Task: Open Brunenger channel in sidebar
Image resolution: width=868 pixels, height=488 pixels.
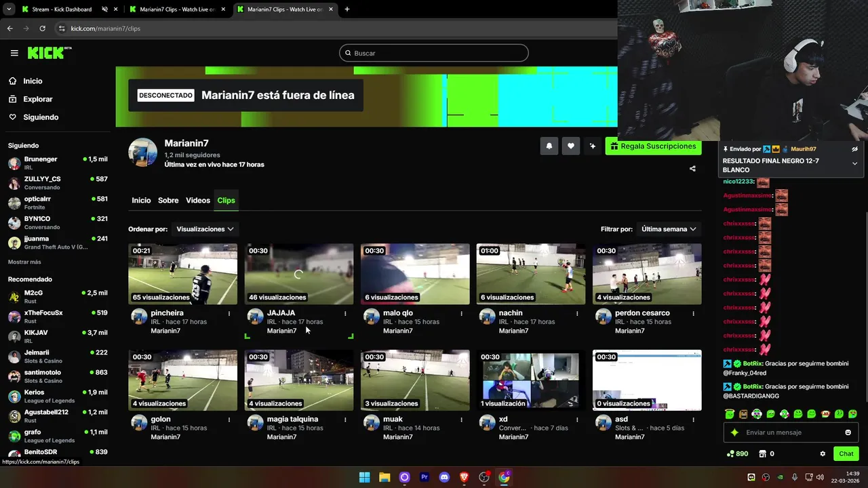Action: pos(58,163)
